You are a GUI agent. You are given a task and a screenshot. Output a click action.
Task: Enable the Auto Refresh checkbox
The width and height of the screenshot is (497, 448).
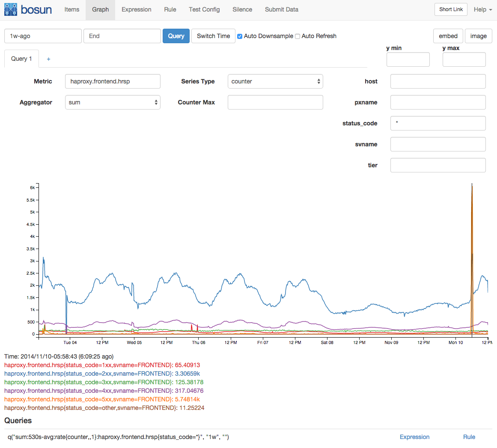click(x=298, y=36)
